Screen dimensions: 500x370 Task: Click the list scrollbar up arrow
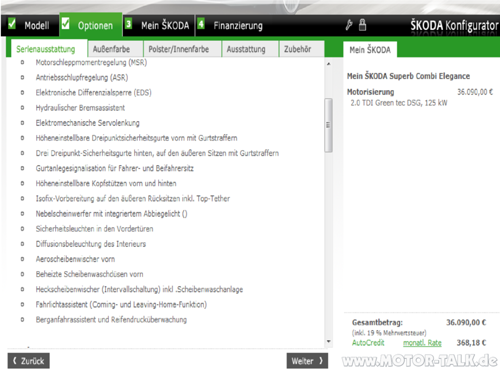coord(329,63)
